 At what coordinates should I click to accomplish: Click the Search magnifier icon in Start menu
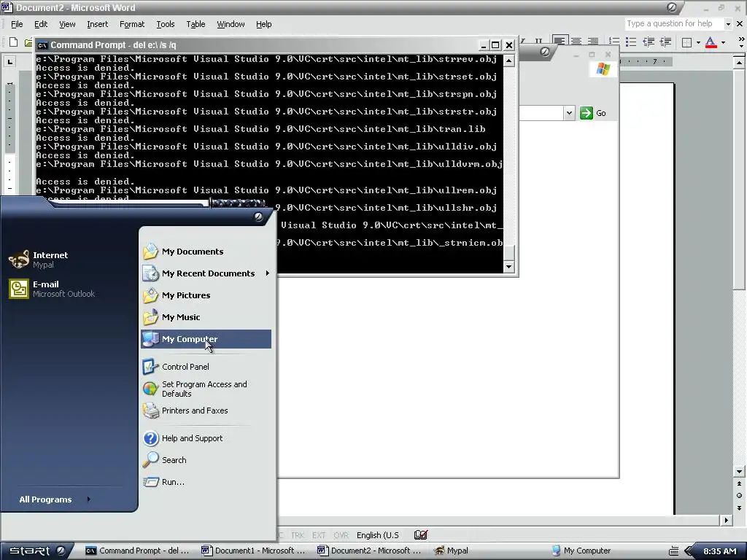click(150, 460)
